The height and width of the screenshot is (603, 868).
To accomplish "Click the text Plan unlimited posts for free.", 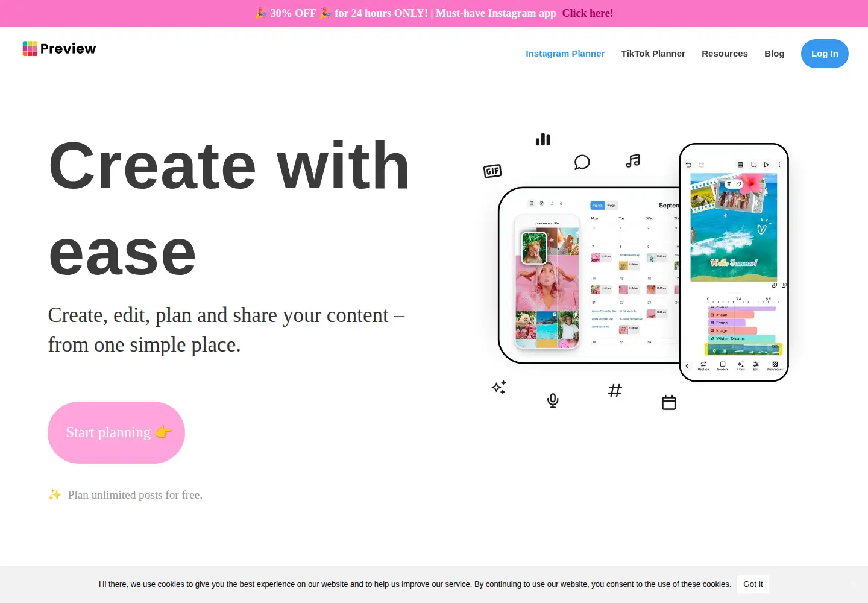I will coord(135,495).
